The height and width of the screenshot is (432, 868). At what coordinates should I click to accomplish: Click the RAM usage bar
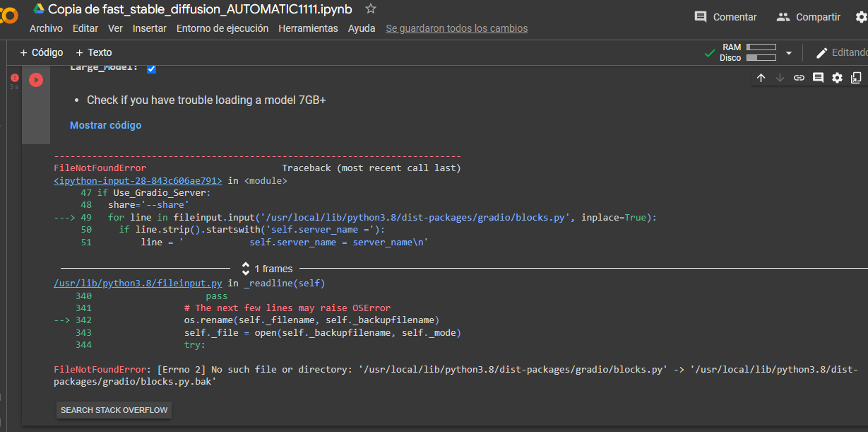[761, 47]
